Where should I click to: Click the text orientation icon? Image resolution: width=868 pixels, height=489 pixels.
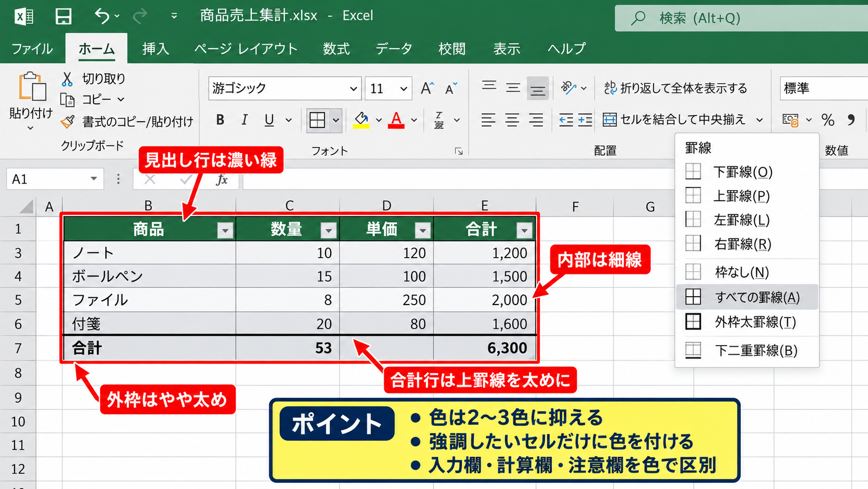click(568, 88)
